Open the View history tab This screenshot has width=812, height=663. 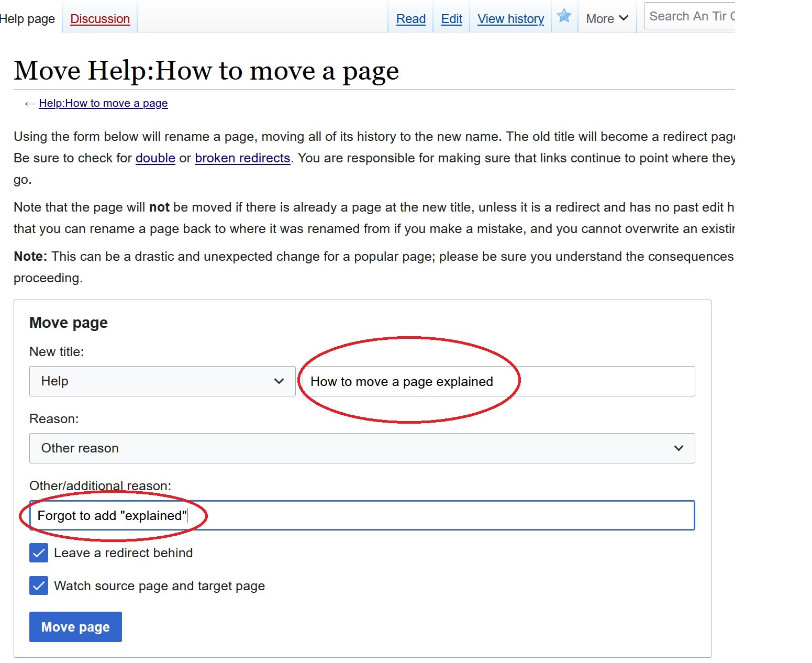(510, 19)
